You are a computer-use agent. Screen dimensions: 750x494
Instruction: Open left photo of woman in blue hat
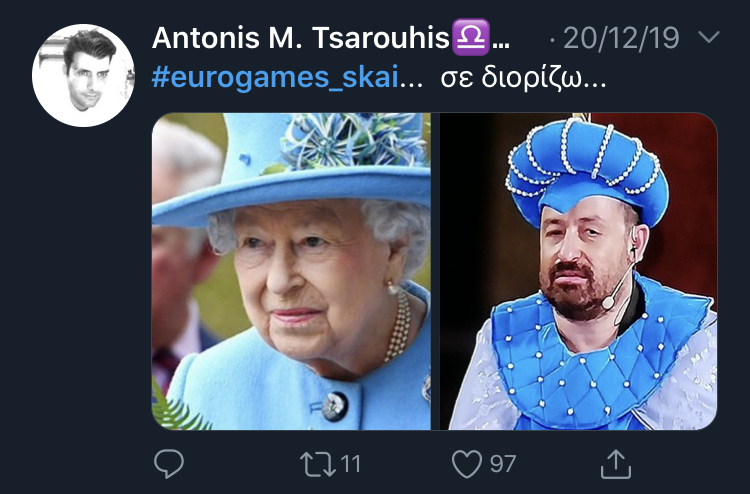291,271
